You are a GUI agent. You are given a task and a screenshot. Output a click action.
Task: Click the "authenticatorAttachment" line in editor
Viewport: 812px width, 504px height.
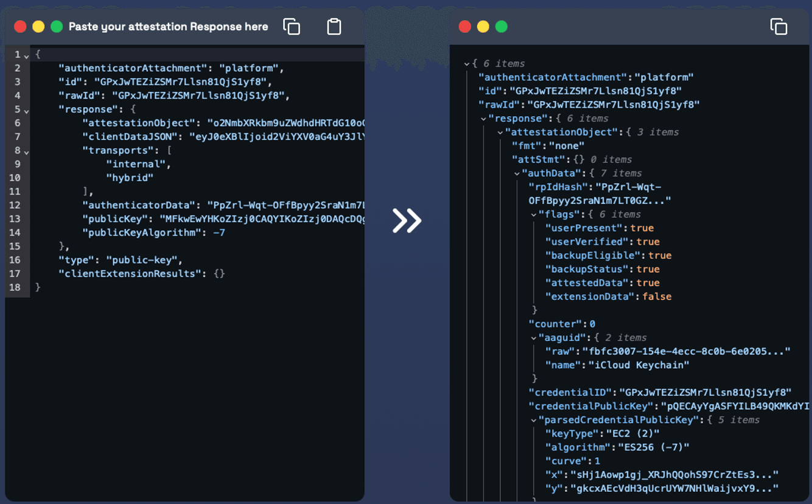[x=171, y=68]
